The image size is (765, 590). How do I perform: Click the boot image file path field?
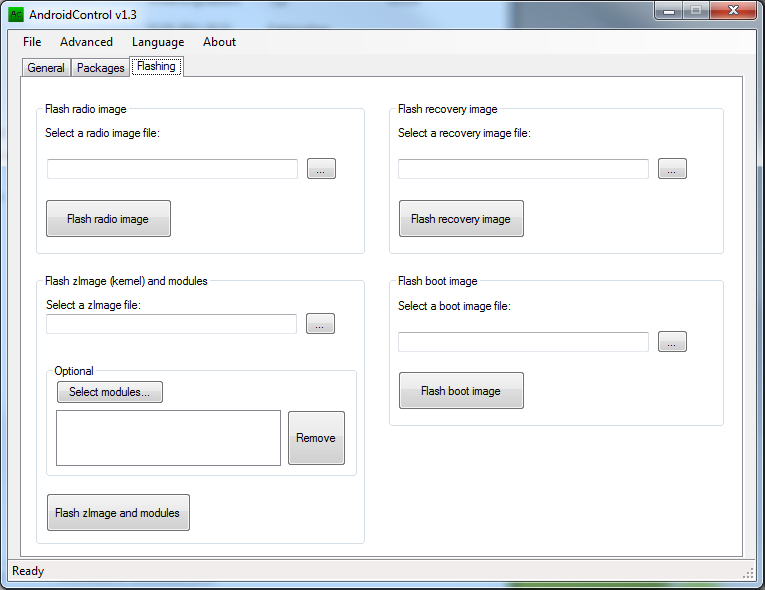[x=523, y=342]
